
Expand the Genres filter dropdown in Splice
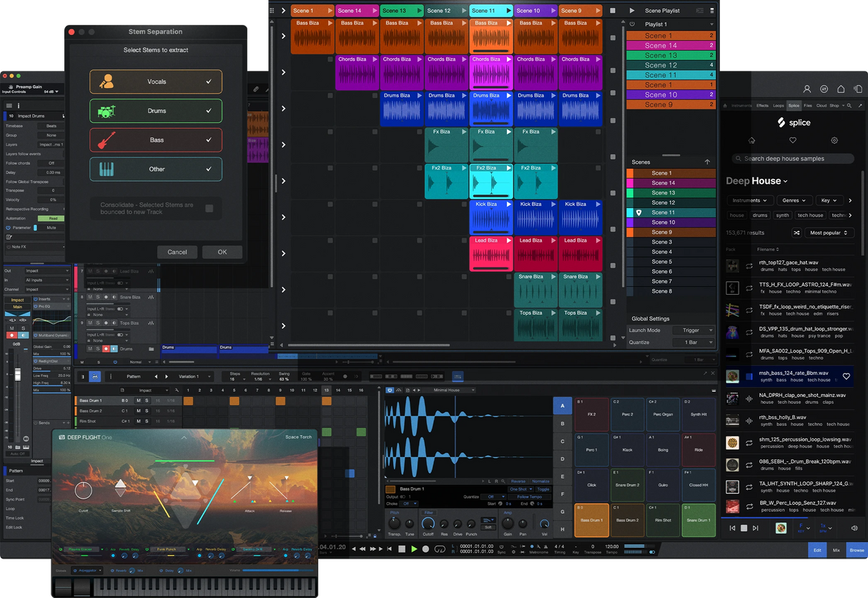794,200
